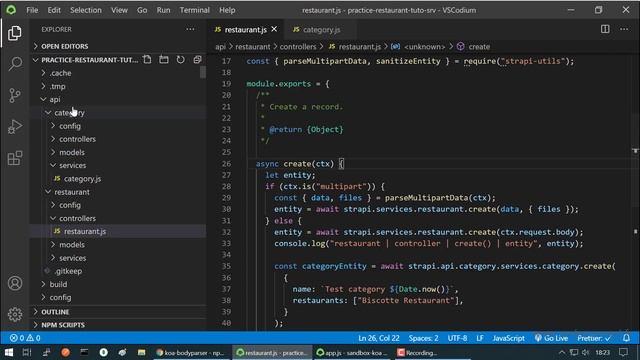Open the Accounts menu icon

[15, 283]
